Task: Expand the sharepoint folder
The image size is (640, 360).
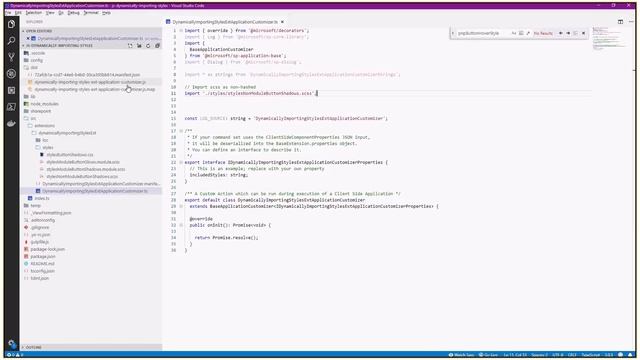Action: click(x=92, y=111)
